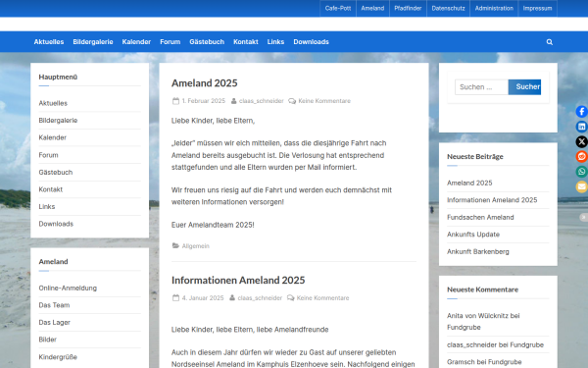Open Cafe-Pott in top bar
The height and width of the screenshot is (368, 588).
(338, 8)
